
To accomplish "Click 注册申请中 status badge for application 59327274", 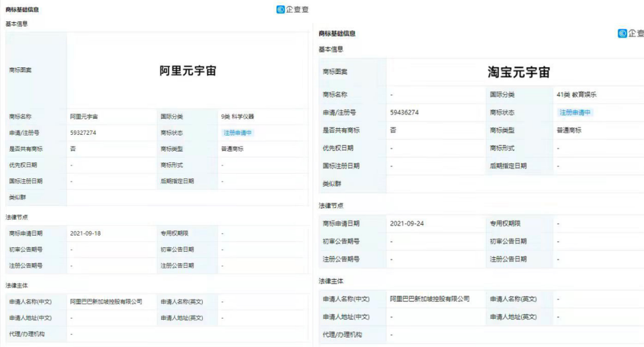I will coord(237,132).
